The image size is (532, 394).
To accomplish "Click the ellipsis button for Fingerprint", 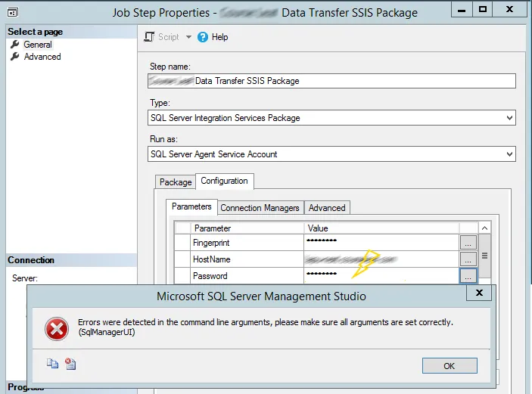I will (468, 243).
